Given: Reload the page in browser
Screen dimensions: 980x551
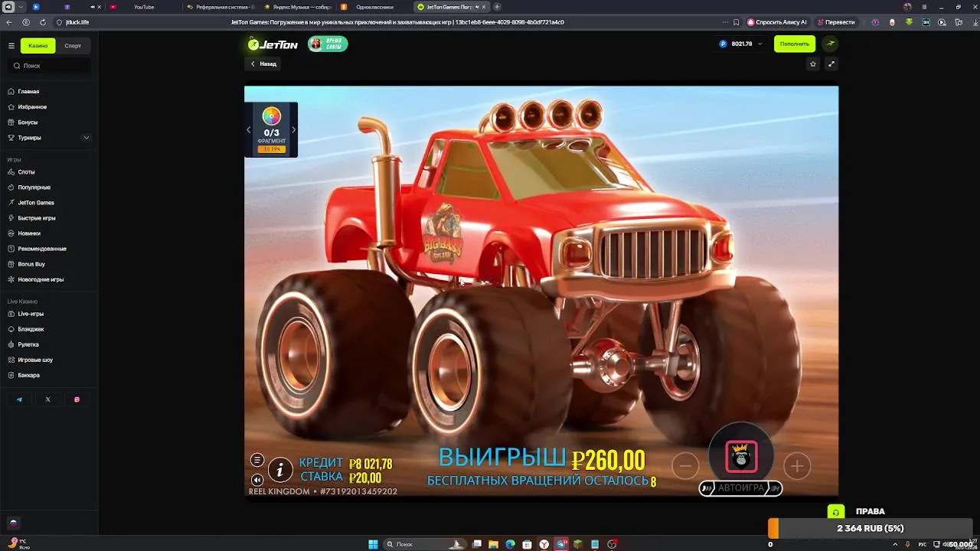Looking at the screenshot, I should [42, 22].
